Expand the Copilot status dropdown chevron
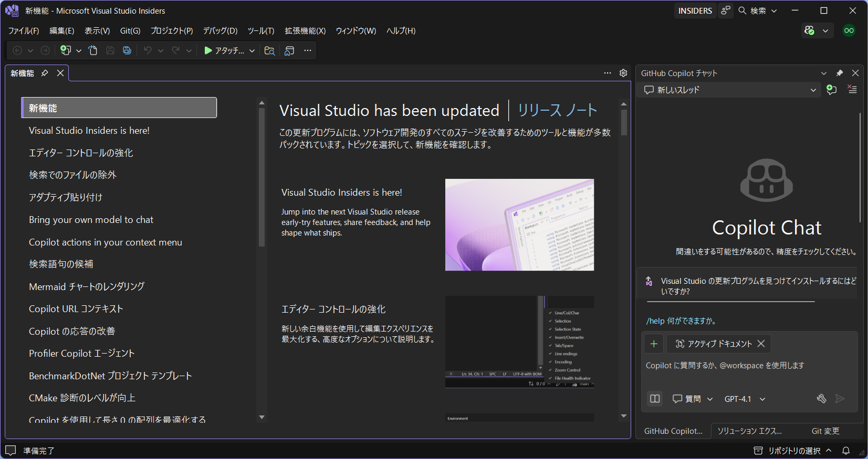The height and width of the screenshot is (459, 868). [825, 30]
